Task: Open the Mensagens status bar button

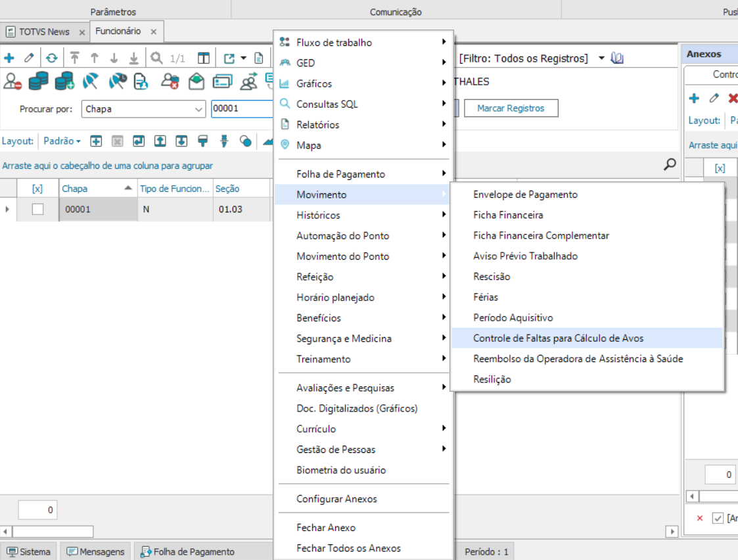Action: pos(95,551)
